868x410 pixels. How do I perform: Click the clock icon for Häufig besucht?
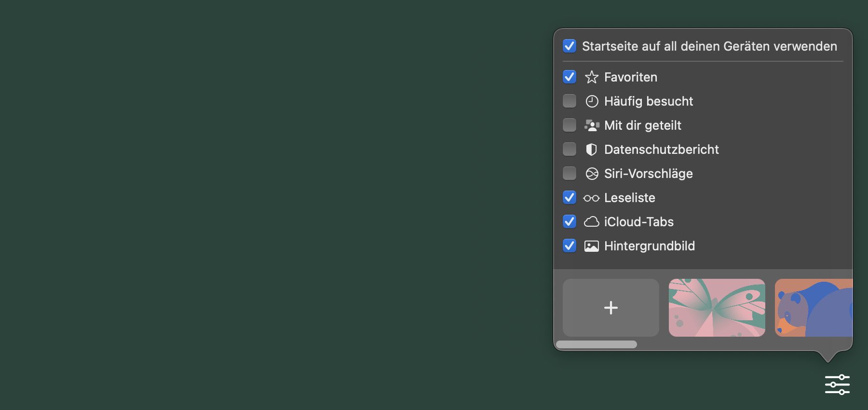(x=591, y=101)
